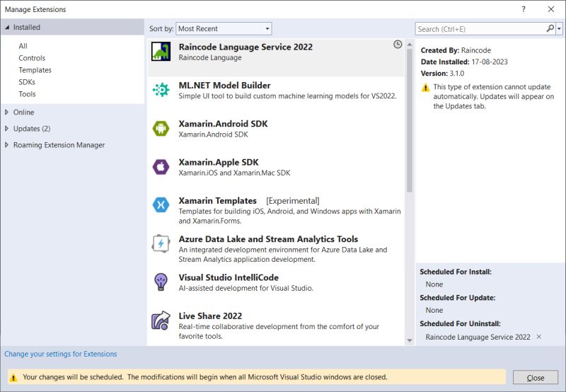Viewport: 566px width, 392px height.
Task: Open the Sort by Most Recent dropdown
Action: 224,28
